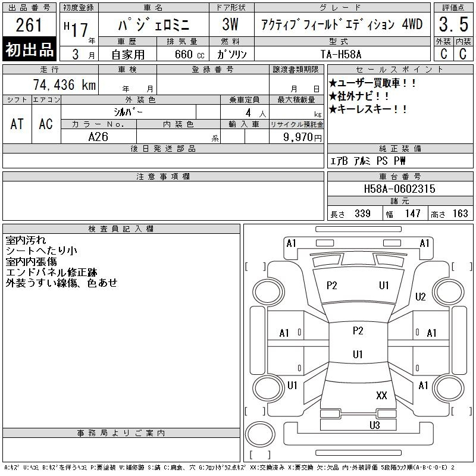Image resolution: width=476 pixels, height=476 pixels.
Task: Select the エンドパネル修正跡 inspector note
Action: click(x=51, y=273)
